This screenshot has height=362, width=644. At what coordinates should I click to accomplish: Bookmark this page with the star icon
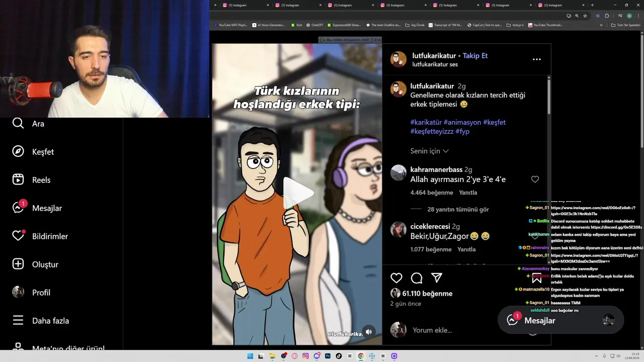(585, 16)
